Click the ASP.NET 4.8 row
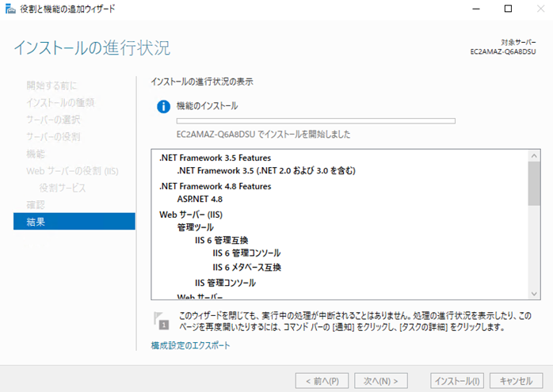 200,200
